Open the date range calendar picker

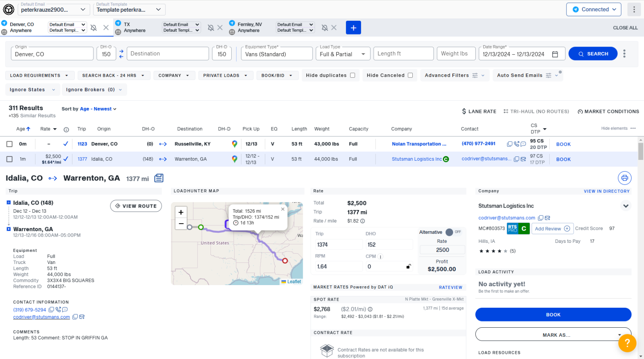555,54
